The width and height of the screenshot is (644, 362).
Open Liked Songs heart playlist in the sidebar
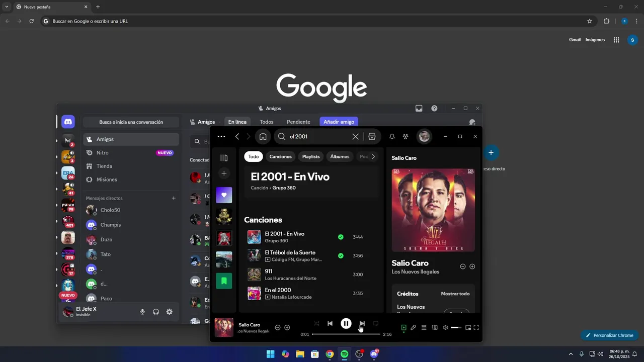224,195
